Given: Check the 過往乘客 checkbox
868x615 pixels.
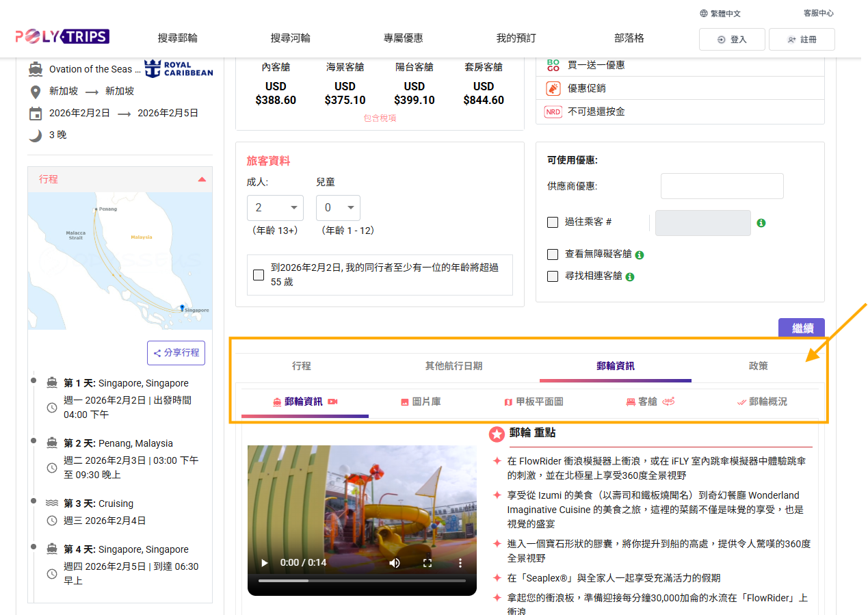Looking at the screenshot, I should point(553,222).
